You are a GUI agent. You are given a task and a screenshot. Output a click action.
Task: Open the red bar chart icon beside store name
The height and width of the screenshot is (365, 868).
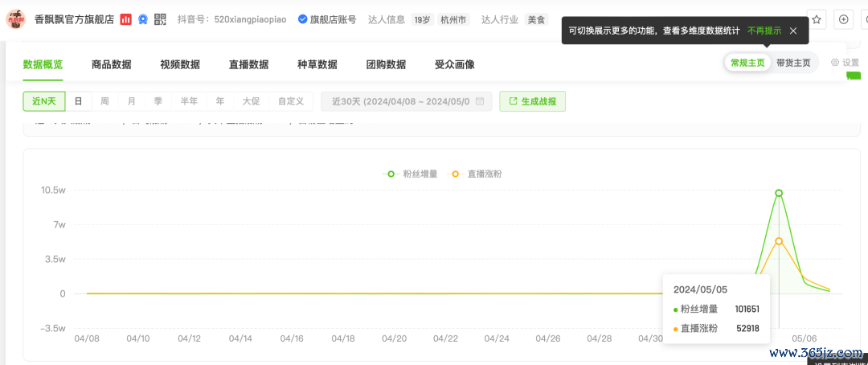(x=126, y=19)
